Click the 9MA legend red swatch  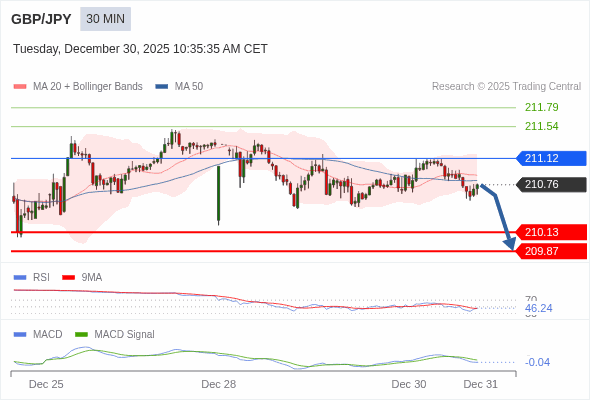(68, 278)
